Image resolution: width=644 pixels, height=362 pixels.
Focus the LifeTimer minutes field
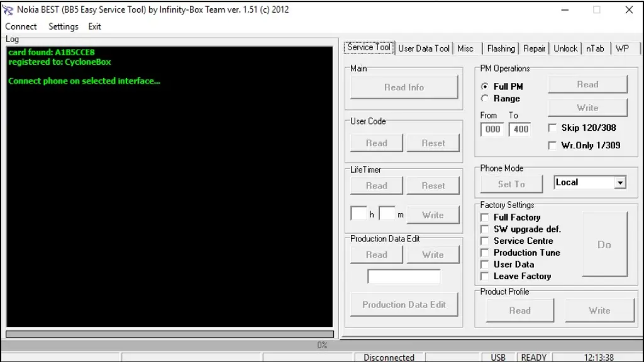pos(387,214)
